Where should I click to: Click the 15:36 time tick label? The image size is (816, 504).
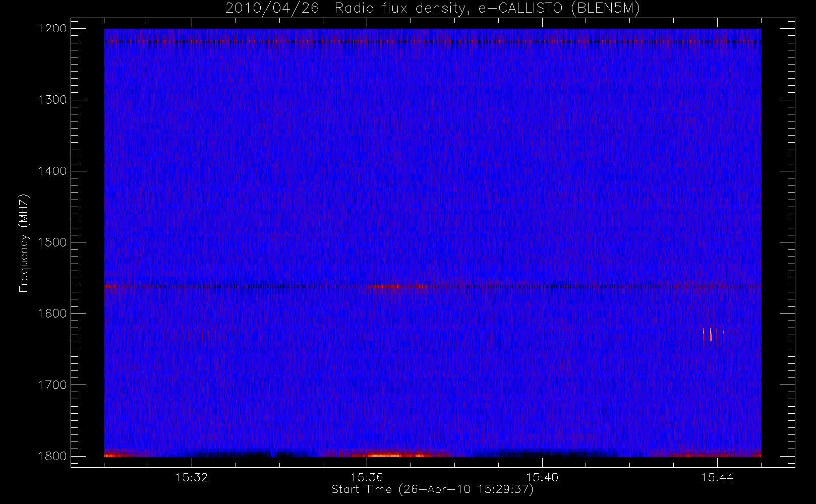coord(367,477)
